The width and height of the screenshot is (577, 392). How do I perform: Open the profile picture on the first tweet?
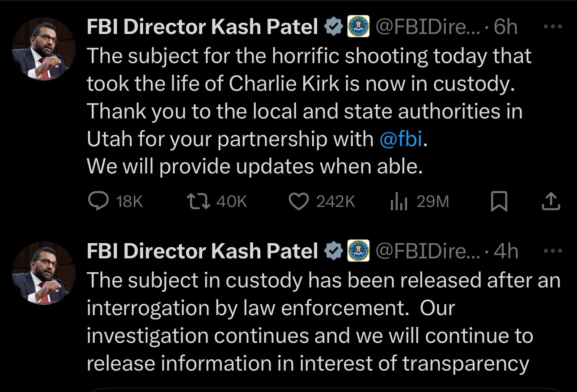[x=43, y=49]
